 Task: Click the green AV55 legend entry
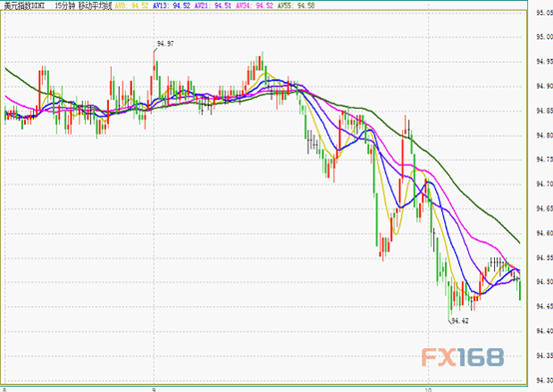pyautogui.click(x=295, y=6)
